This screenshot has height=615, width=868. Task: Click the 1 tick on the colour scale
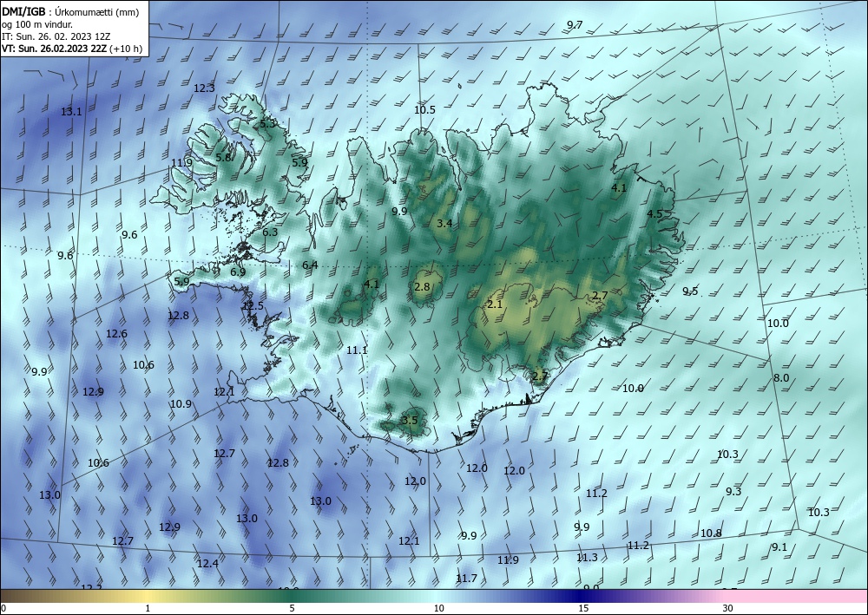[148, 608]
